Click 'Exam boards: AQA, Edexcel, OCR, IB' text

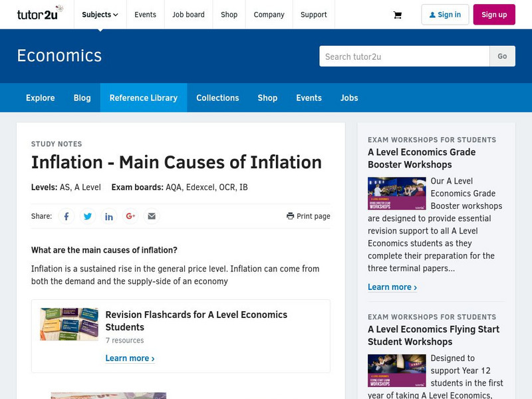pos(180,188)
